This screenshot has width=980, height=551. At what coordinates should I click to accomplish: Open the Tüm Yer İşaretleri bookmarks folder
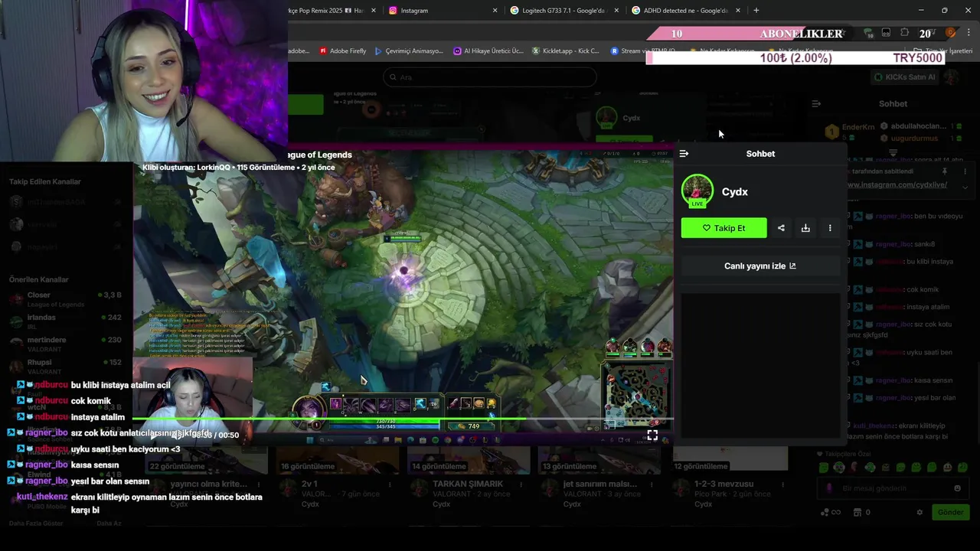tap(943, 51)
